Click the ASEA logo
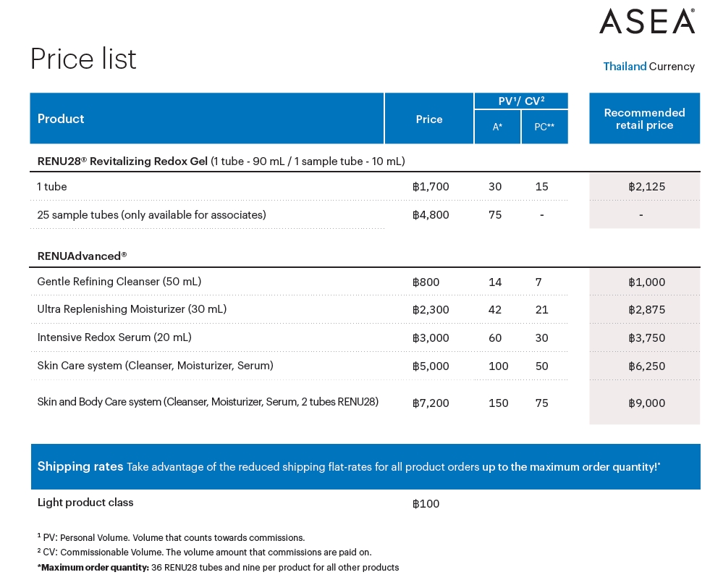This screenshot has height=588, width=710. [x=647, y=21]
